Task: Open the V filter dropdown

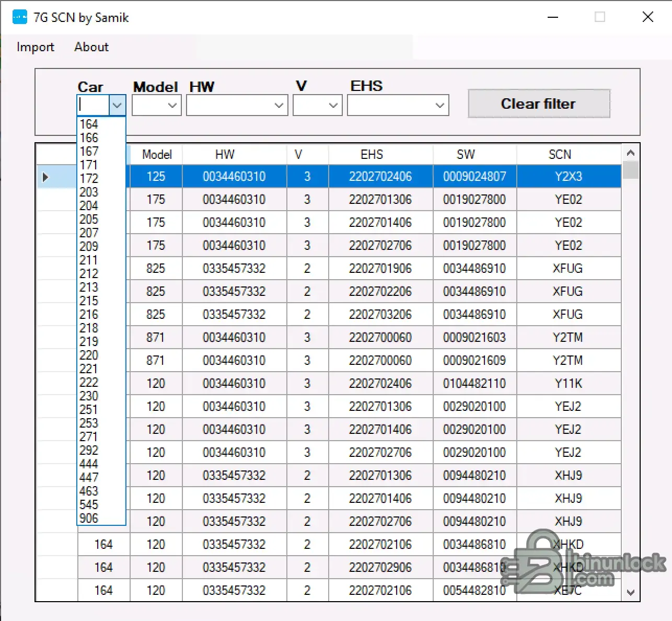Action: [x=333, y=106]
